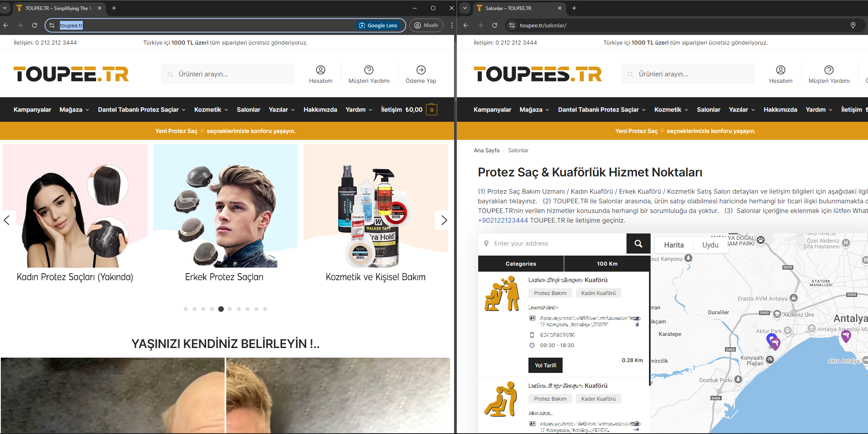
Task: Click the store locator search magnifier button
Action: (638, 244)
